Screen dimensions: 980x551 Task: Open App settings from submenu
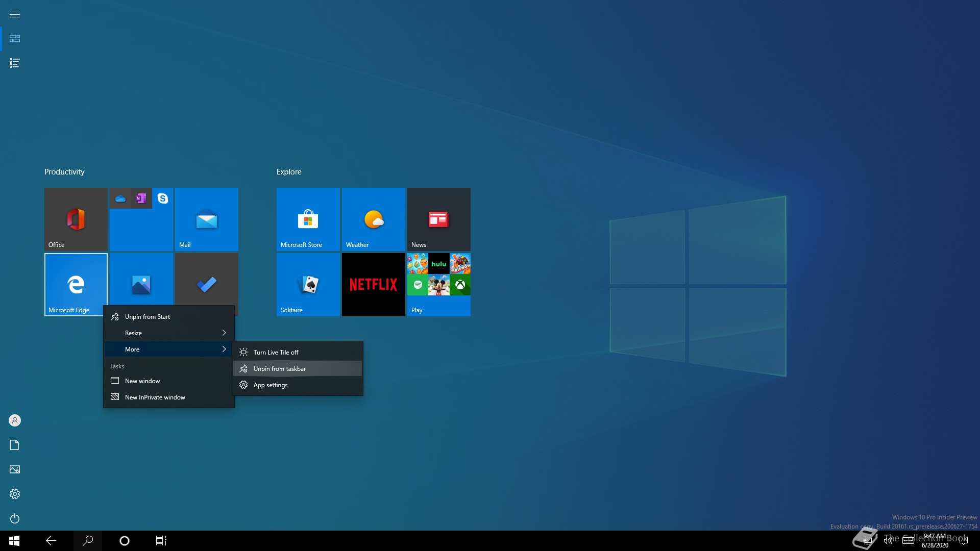tap(298, 385)
